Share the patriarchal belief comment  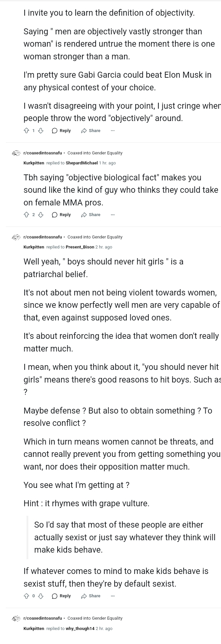point(91,596)
